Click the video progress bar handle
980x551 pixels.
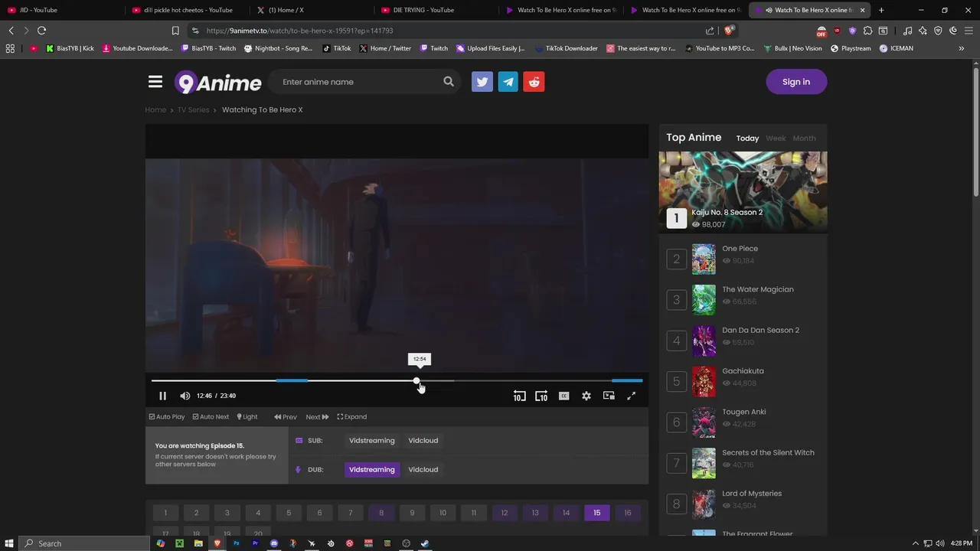pos(416,380)
